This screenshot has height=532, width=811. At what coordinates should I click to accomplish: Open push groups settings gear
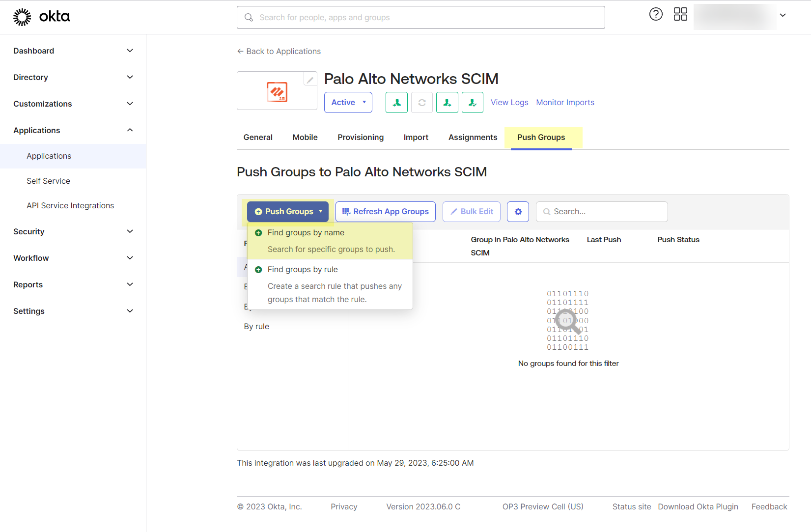click(518, 212)
